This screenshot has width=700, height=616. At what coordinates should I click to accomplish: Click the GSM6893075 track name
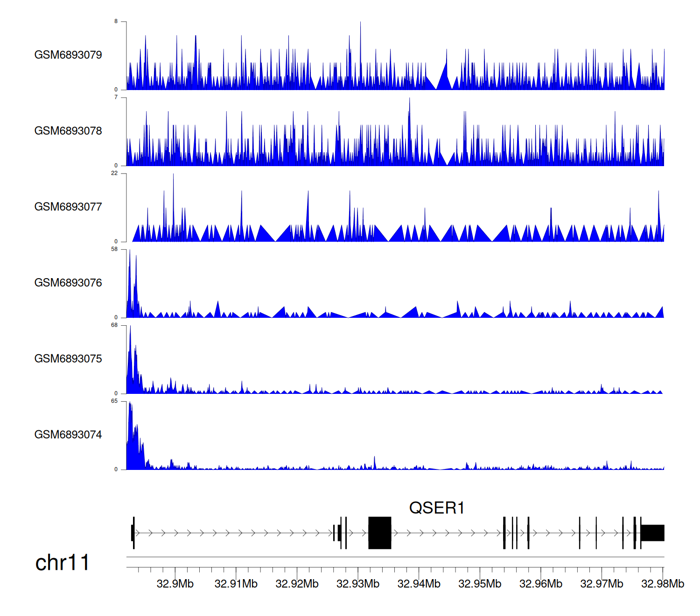[68, 359]
